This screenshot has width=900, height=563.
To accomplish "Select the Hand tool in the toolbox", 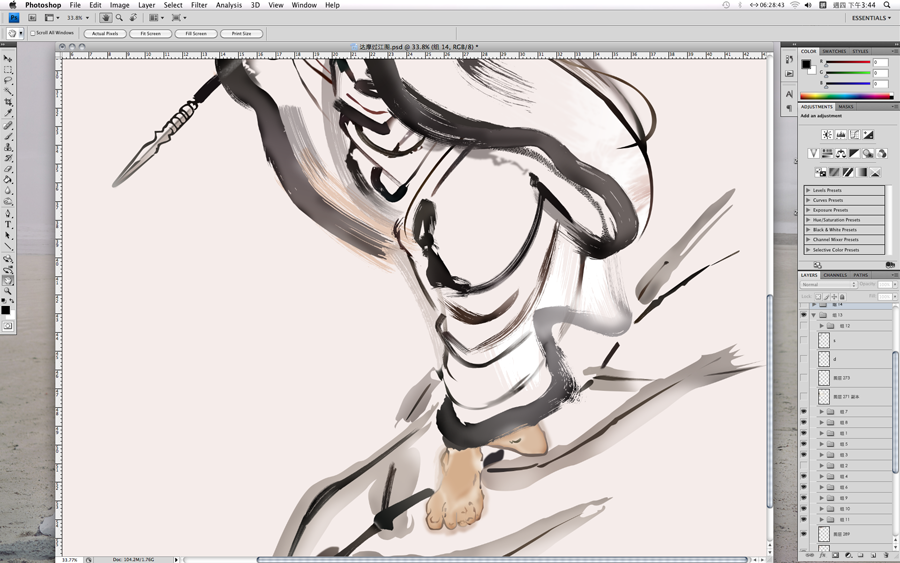I will point(7,281).
